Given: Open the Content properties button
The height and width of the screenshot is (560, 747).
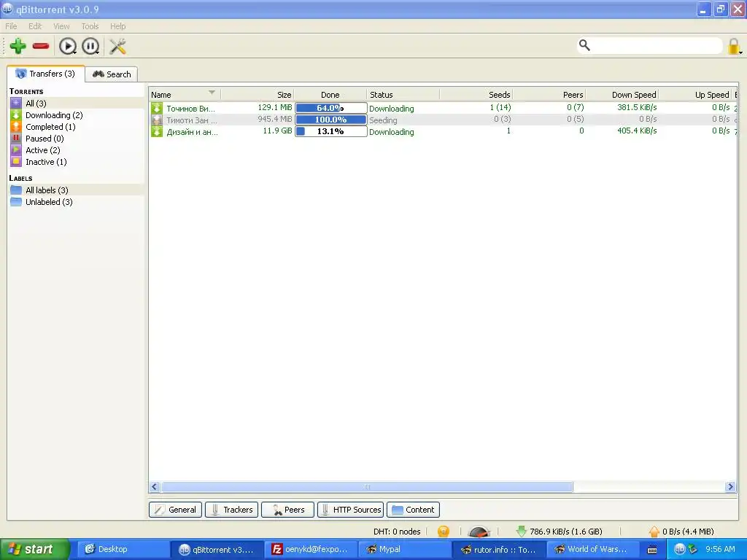Looking at the screenshot, I should tap(413, 510).
